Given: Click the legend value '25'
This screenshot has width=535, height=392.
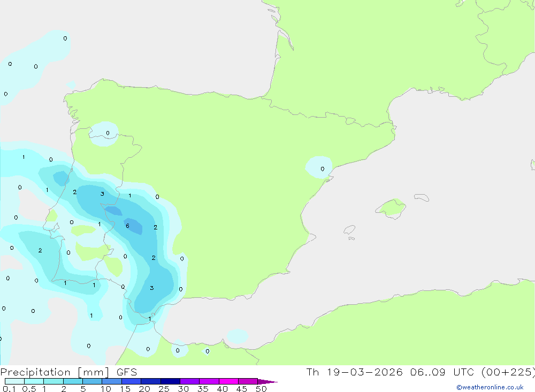Looking at the screenshot, I should (164, 389).
